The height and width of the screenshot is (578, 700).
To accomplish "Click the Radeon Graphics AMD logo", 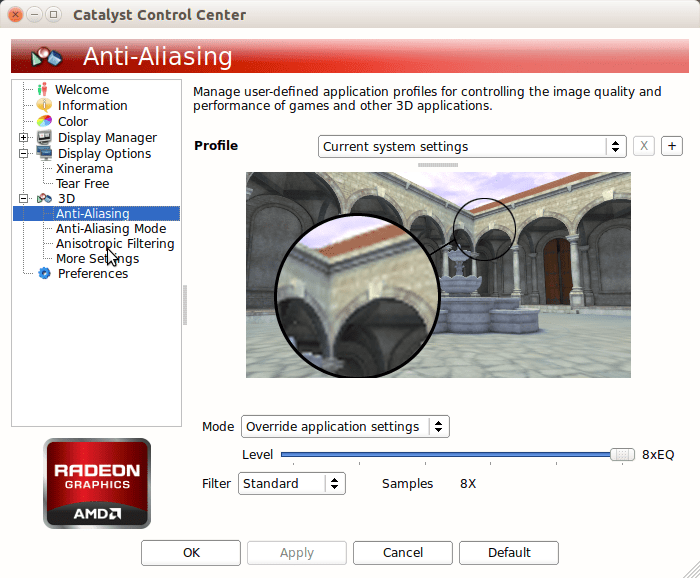I will pos(97,483).
